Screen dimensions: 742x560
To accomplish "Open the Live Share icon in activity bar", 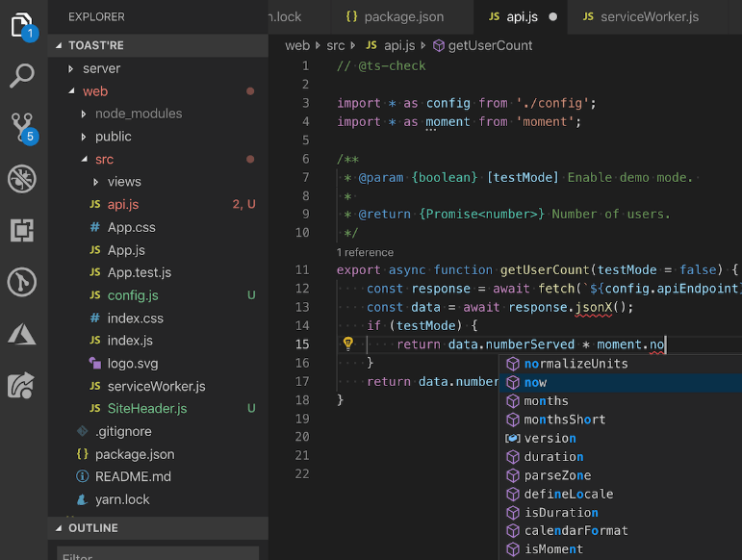I will 22,385.
